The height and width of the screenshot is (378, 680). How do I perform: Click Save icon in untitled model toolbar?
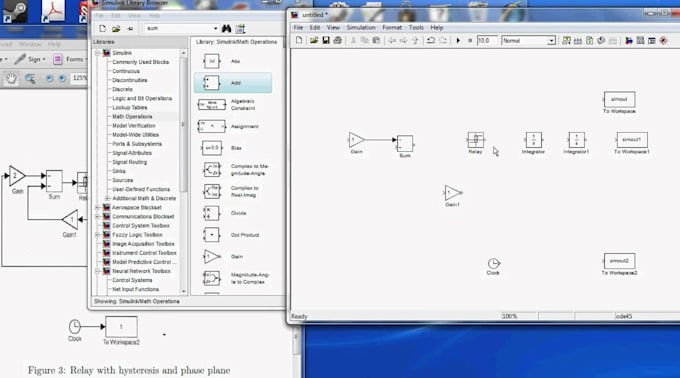pos(326,40)
